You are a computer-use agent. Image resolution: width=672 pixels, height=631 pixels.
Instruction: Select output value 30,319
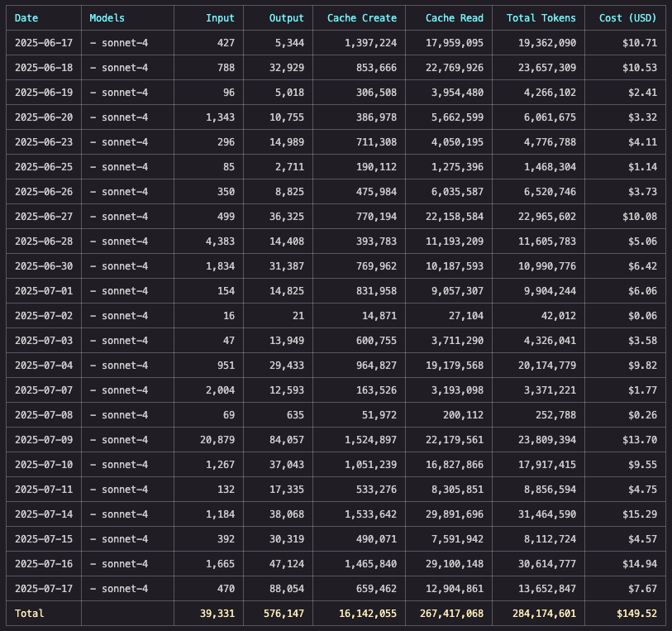[286, 540]
